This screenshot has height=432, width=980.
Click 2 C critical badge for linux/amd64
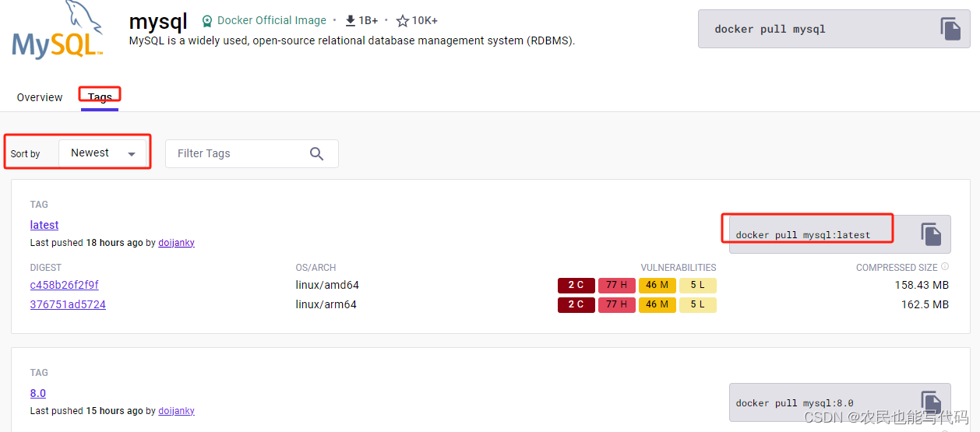click(576, 285)
